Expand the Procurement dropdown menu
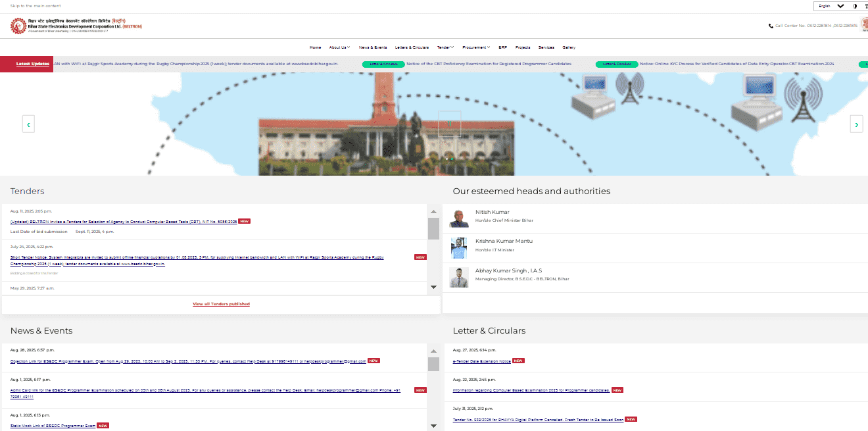 475,47
